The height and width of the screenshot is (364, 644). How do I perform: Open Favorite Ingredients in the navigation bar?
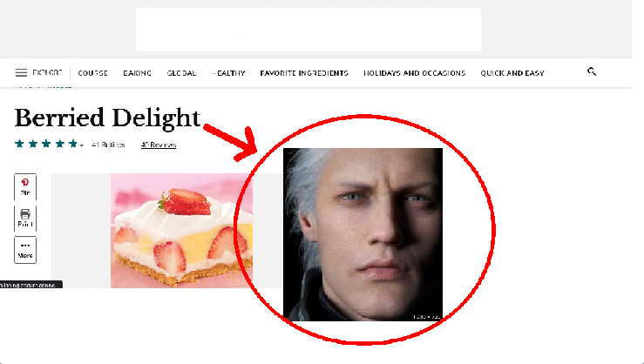click(304, 73)
